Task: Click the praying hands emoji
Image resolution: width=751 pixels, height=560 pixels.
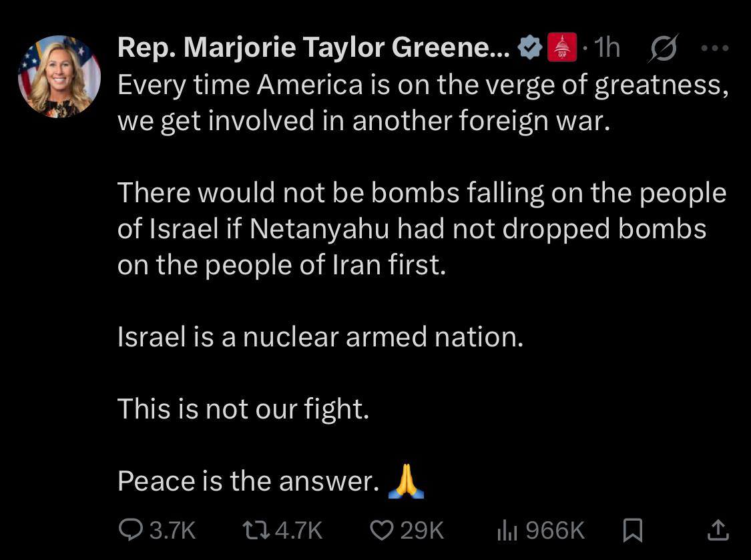Action: click(x=406, y=481)
